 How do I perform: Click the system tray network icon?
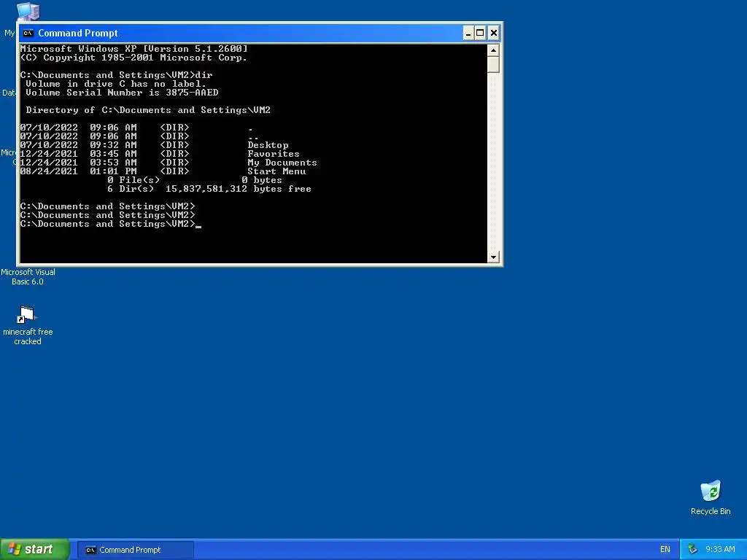click(693, 549)
